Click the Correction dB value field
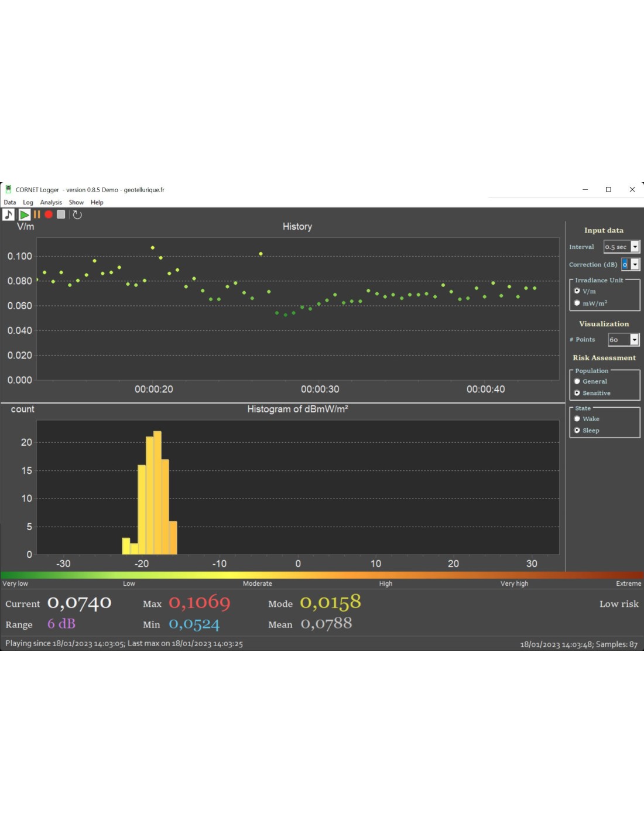This screenshot has width=644, height=833. 625,265
